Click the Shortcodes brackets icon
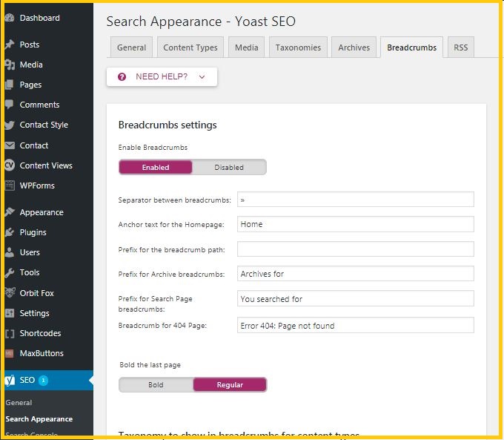 coord(10,333)
